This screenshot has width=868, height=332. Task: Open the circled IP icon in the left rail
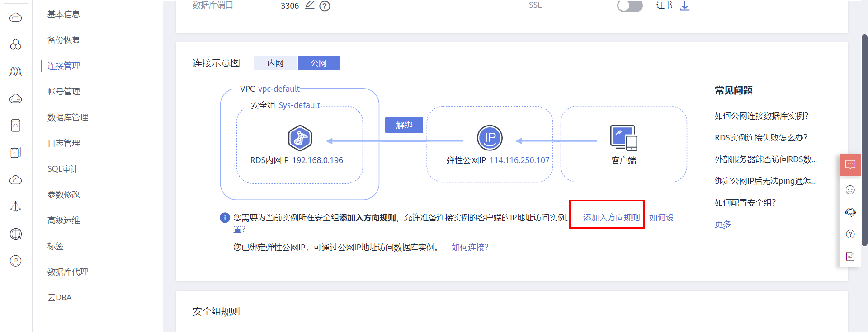16,261
